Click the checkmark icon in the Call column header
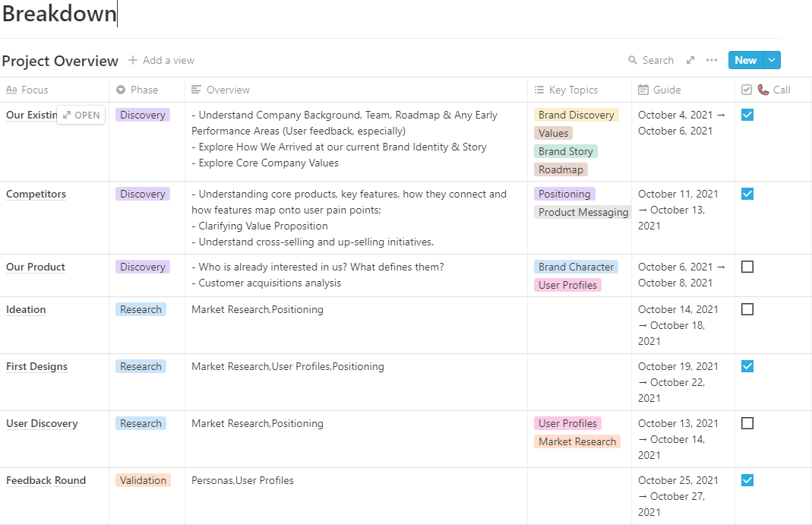812x525 pixels. pyautogui.click(x=747, y=90)
